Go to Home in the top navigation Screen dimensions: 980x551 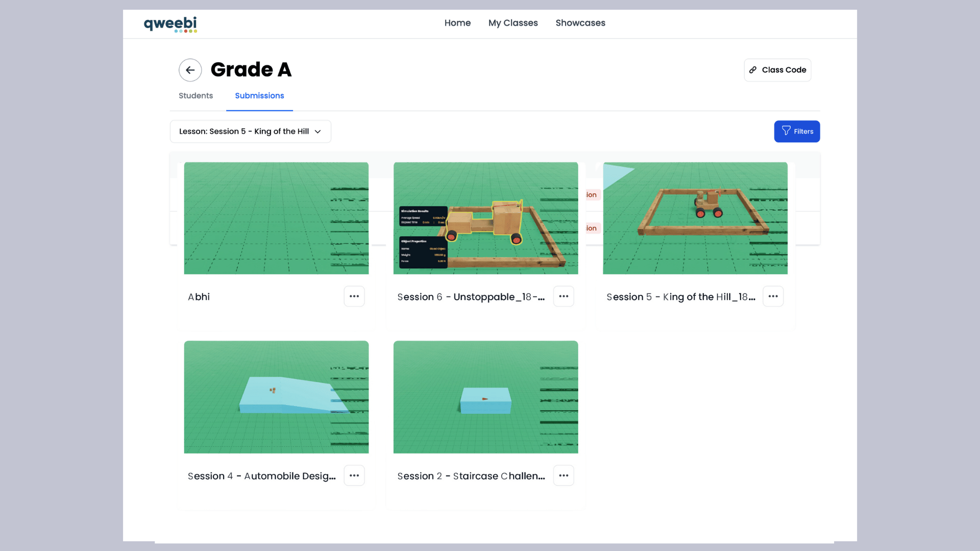pos(457,23)
